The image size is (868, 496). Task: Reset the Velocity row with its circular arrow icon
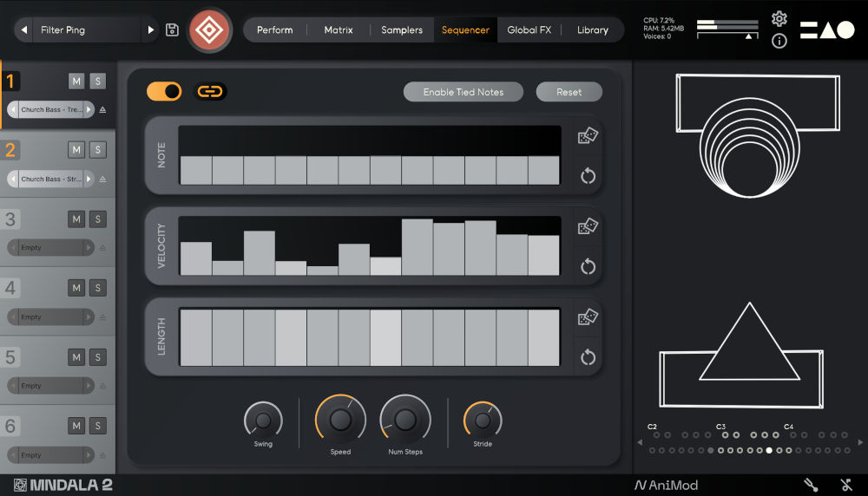588,266
